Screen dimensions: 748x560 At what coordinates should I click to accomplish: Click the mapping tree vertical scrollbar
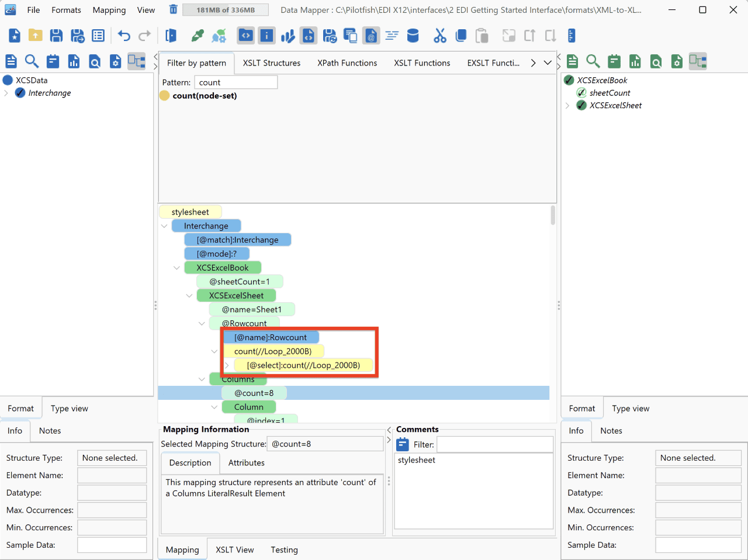553,215
